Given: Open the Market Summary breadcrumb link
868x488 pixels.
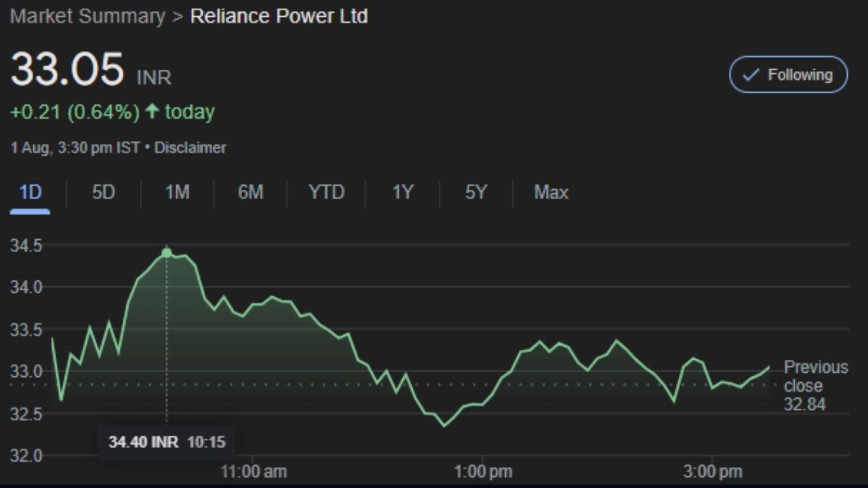Looking at the screenshot, I should pos(87,16).
